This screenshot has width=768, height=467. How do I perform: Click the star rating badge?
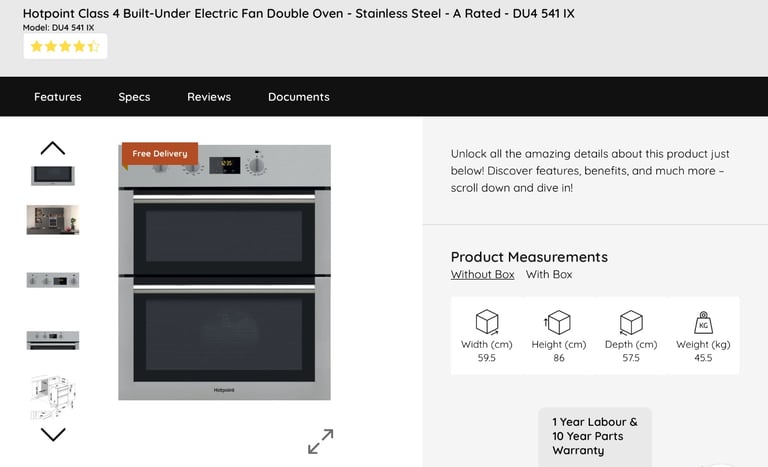[x=65, y=47]
